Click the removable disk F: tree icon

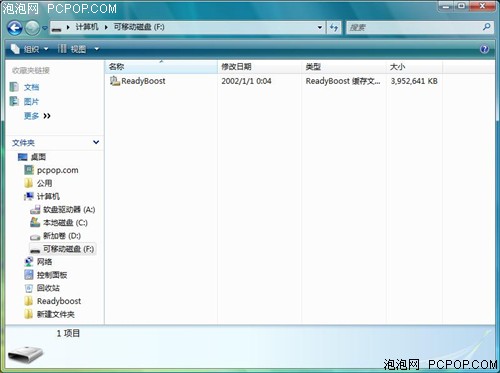(x=35, y=250)
